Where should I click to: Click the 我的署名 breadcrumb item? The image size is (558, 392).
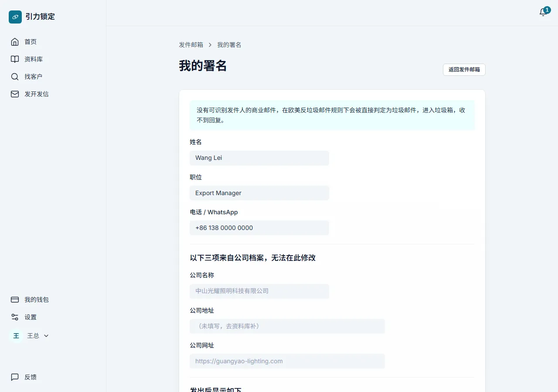pyautogui.click(x=229, y=45)
